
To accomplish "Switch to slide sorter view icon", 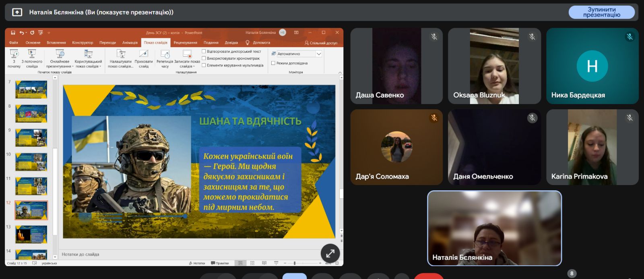I will [x=252, y=263].
